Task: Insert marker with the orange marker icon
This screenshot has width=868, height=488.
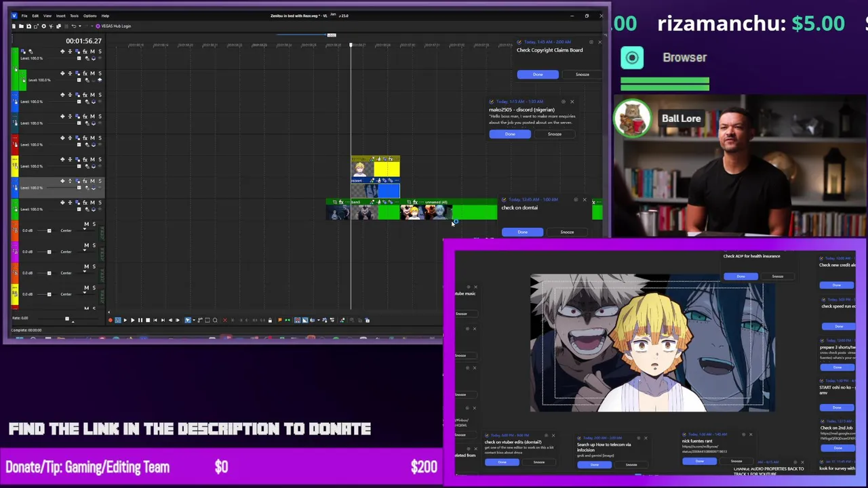Action: click(279, 320)
